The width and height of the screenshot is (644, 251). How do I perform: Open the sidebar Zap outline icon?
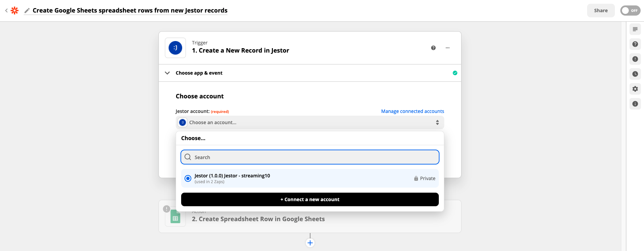pos(635,29)
